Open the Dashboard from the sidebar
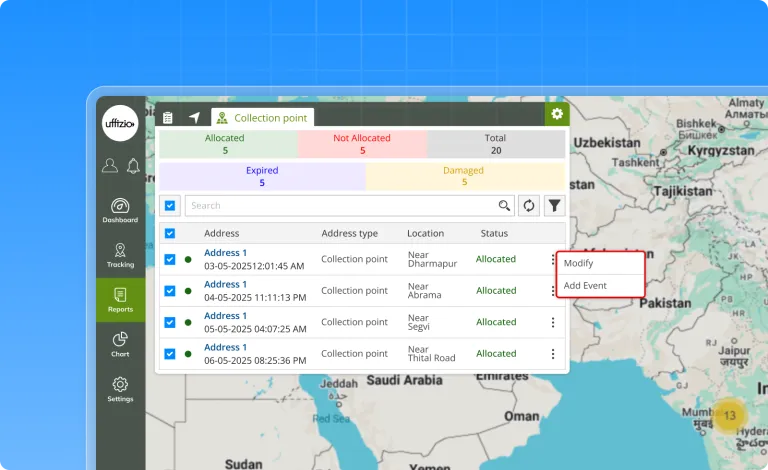Viewport: 768px width, 470px height. [x=120, y=210]
